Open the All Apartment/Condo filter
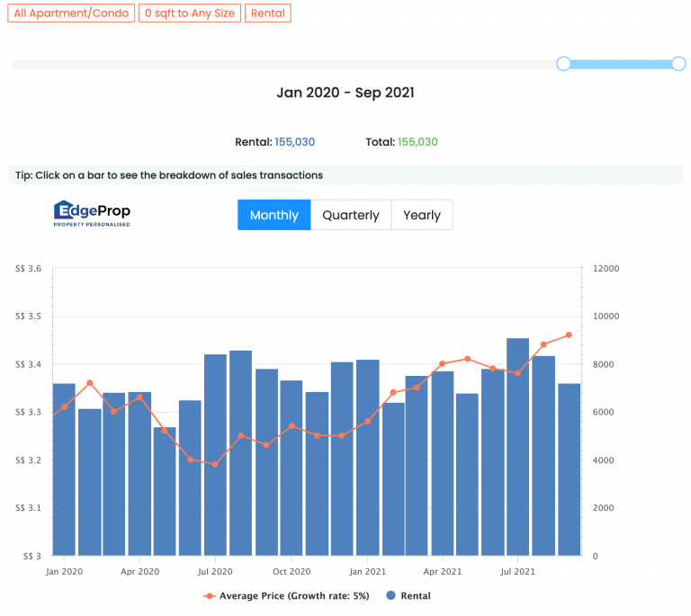Image resolution: width=691 pixels, height=616 pixels. coord(72,13)
